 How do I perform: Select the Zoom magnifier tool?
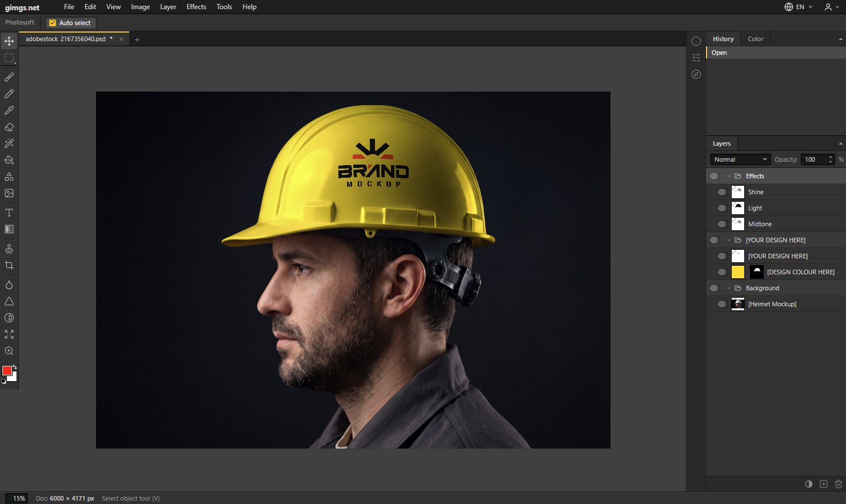(9, 351)
